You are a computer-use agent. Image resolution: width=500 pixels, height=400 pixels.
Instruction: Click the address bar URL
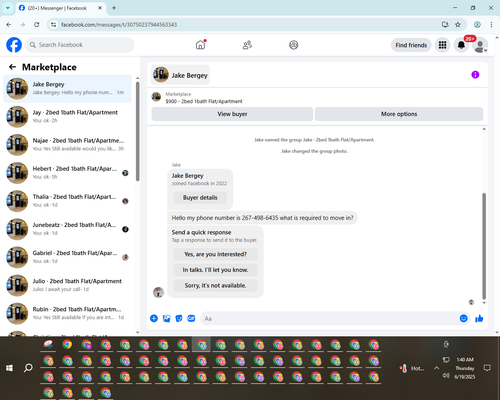[119, 25]
